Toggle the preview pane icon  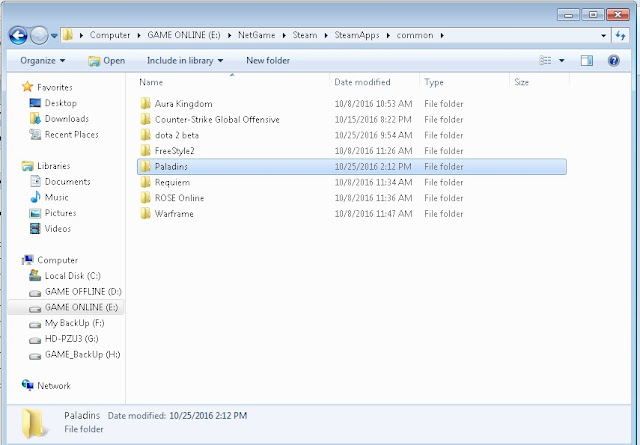[587, 61]
